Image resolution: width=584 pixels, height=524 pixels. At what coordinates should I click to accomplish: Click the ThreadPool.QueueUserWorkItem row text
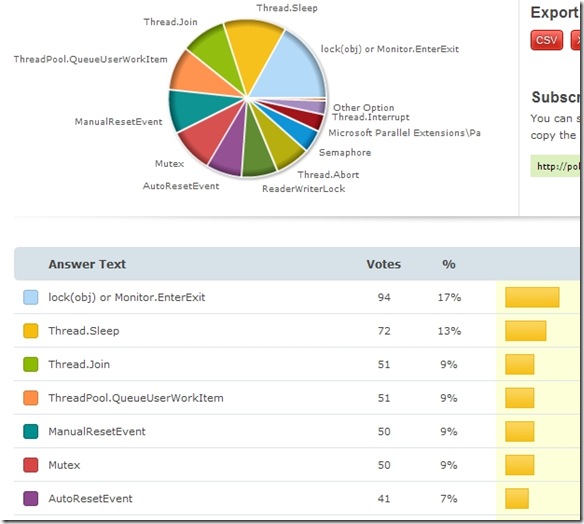136,398
